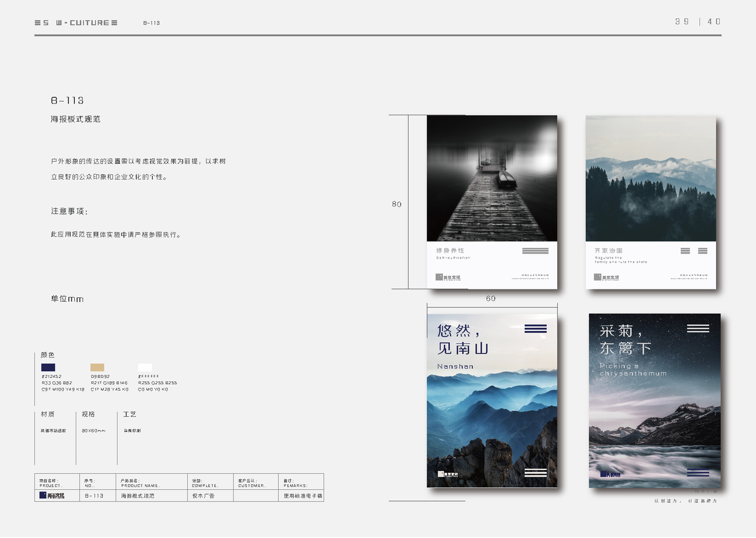Screen dimensions: 756x538
Task: Click the dark navy #212452 color swatch
Action: click(x=48, y=368)
